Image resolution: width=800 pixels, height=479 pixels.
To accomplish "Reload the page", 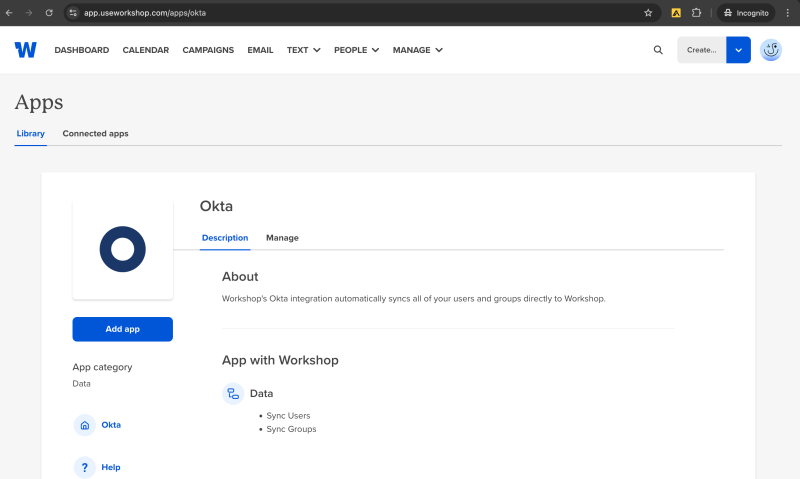I will click(49, 13).
